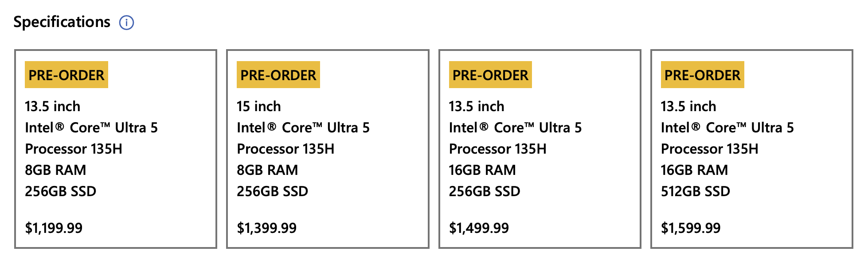
Task: Click the $1,599.99 price
Action: pyautogui.click(x=691, y=228)
